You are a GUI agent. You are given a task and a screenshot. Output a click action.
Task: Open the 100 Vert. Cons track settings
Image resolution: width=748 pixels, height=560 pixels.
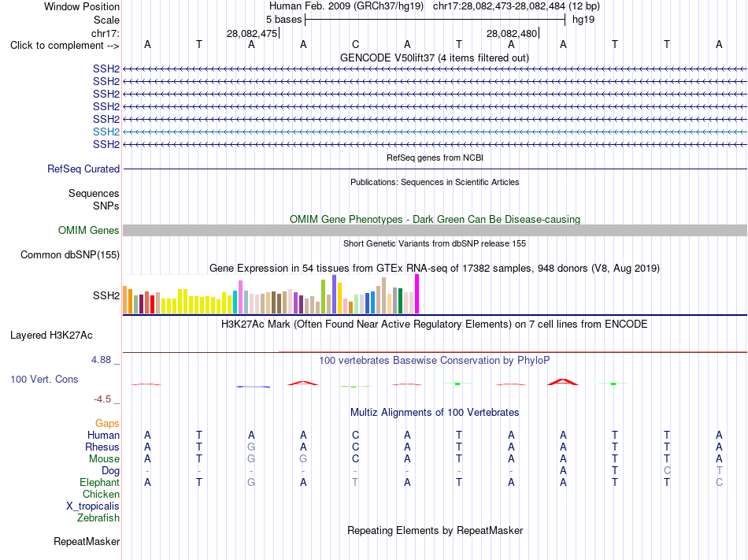(x=44, y=379)
